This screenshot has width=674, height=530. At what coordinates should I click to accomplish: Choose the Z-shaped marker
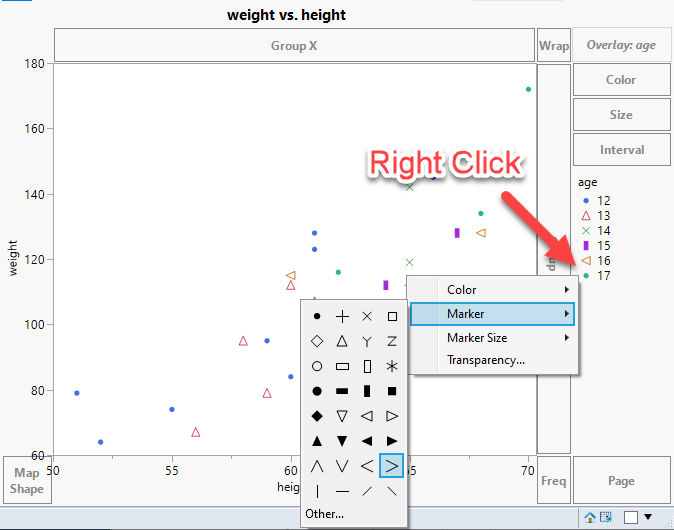click(392, 342)
